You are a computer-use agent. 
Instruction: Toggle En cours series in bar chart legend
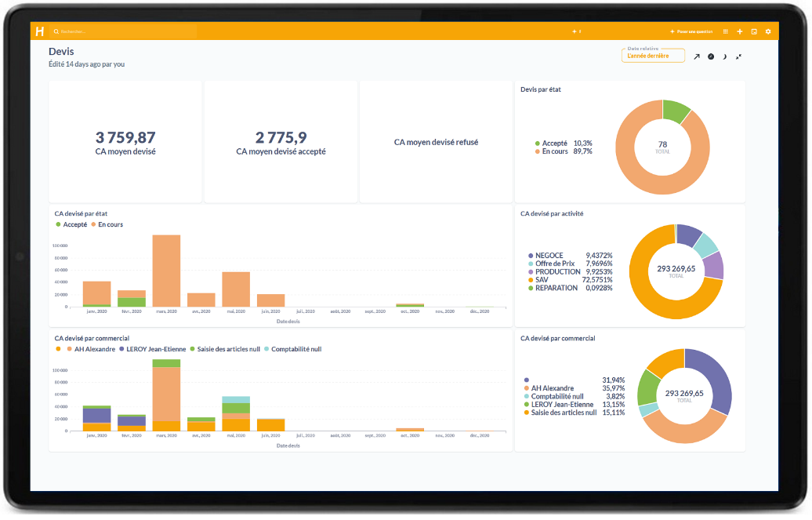click(x=107, y=224)
